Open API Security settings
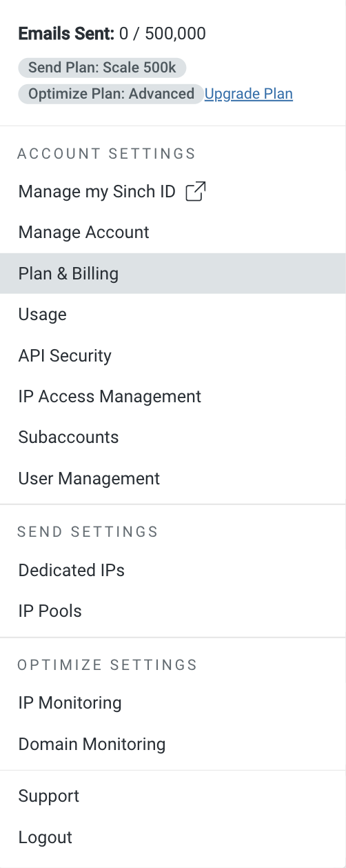Image resolution: width=346 pixels, height=868 pixels. (173, 355)
